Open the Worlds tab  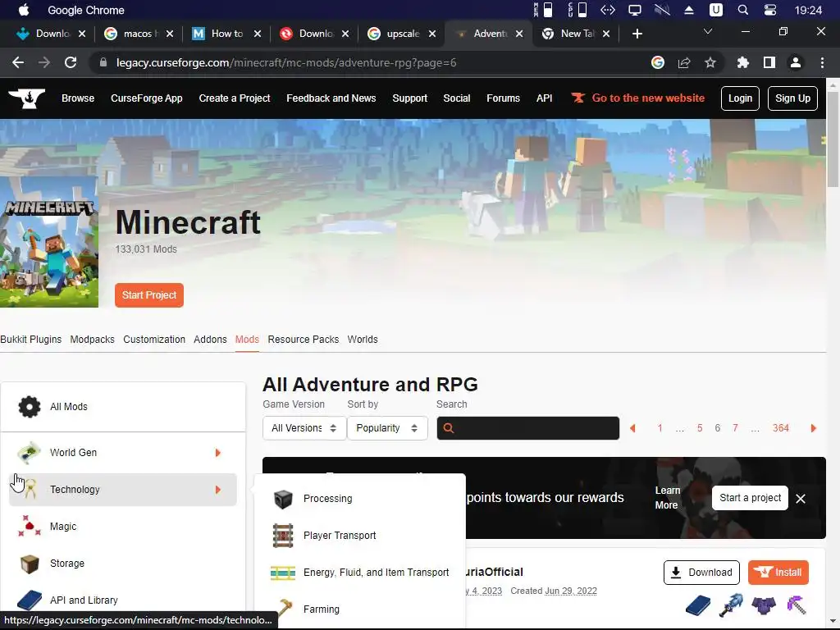(363, 340)
